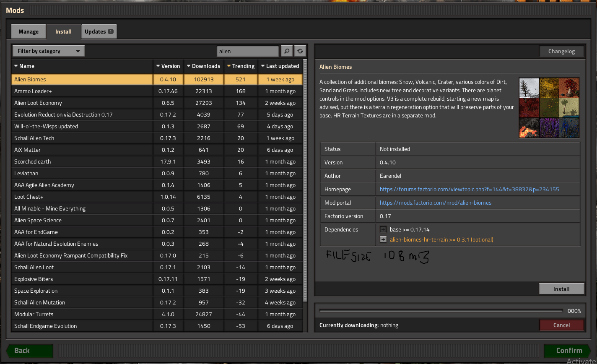Image resolution: width=597 pixels, height=364 pixels.
Task: Cancel the current download
Action: 561,325
